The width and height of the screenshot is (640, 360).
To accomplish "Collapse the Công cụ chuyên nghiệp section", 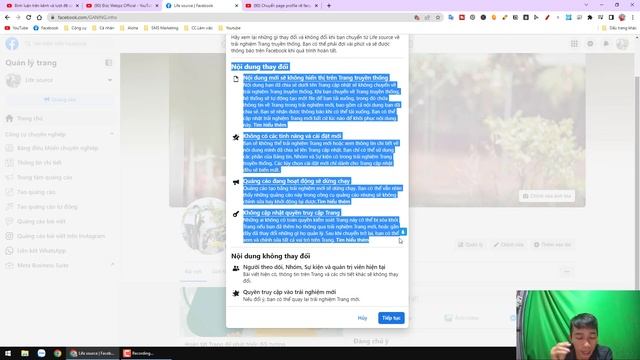I will coord(112,134).
